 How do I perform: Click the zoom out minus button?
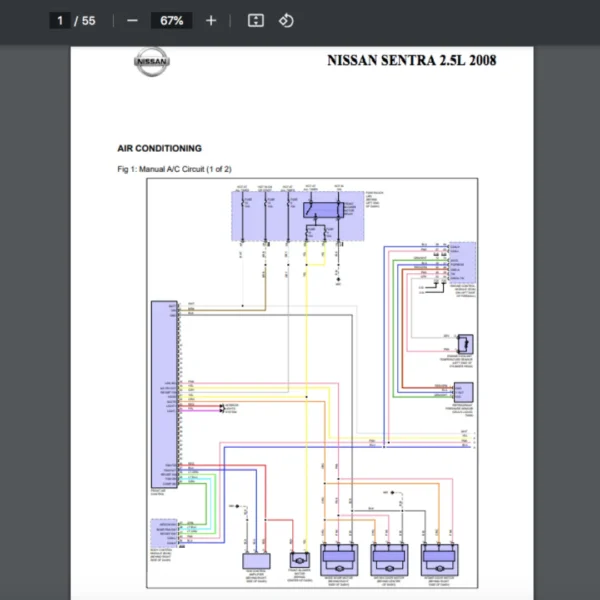[132, 21]
